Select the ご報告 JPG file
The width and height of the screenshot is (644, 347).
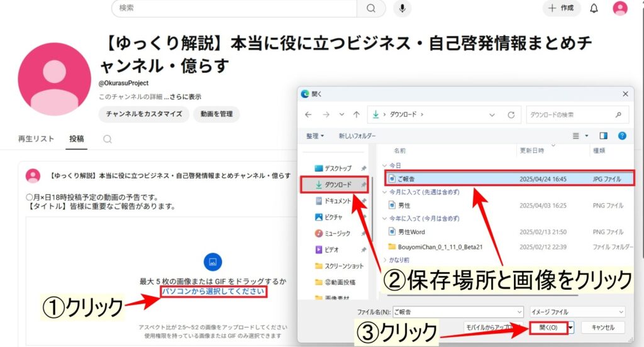509,179
